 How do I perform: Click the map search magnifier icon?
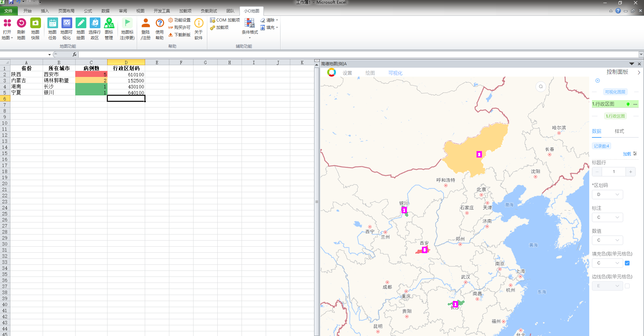[541, 87]
